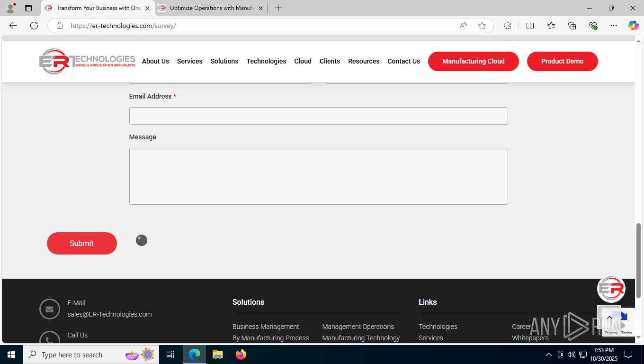Click Product Demo button
The image size is (644, 364).
coord(562,61)
